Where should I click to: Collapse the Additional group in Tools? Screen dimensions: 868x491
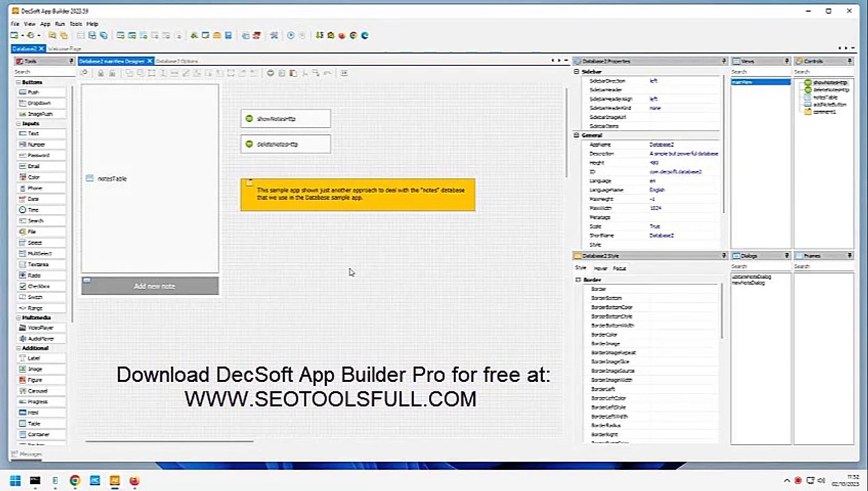coord(18,348)
